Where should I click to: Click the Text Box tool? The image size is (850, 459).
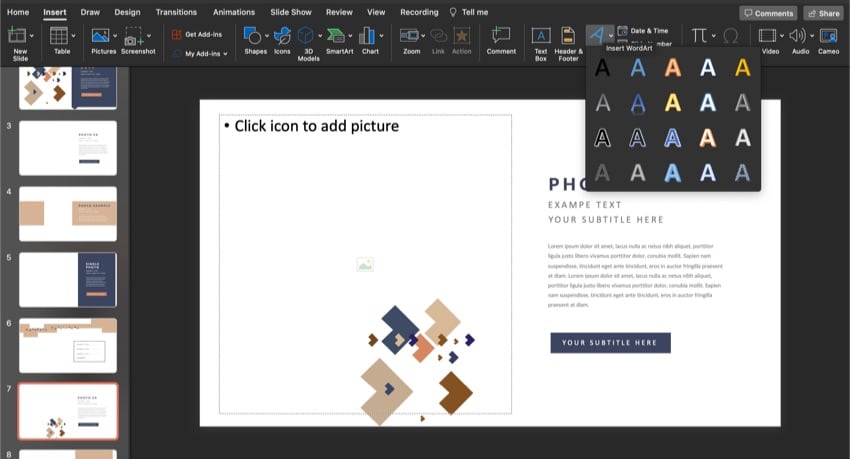(x=540, y=36)
